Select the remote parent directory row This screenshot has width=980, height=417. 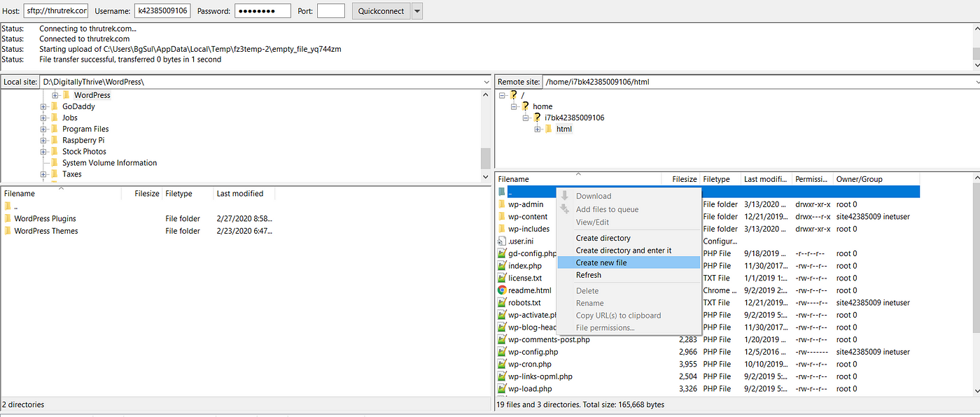[x=707, y=192]
